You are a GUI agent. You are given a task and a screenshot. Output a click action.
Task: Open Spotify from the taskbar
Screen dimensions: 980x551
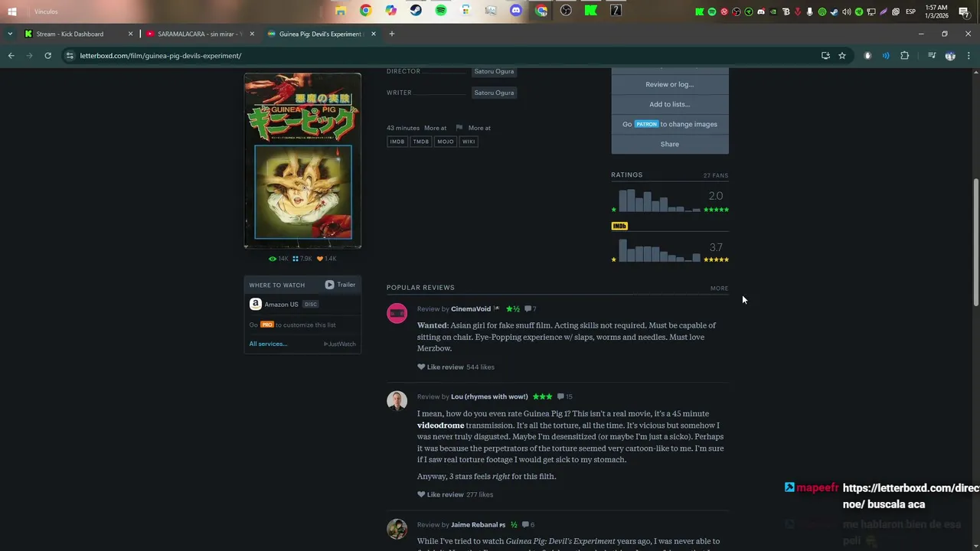(x=441, y=11)
